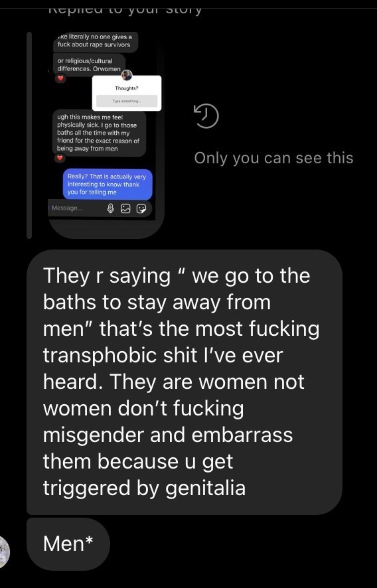This screenshot has width=377, height=588.
Task: Open the replied-to story thumbnail
Action: [x=106, y=135]
